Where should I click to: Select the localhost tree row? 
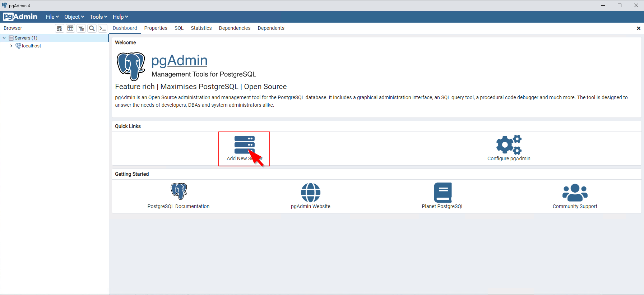[54, 46]
